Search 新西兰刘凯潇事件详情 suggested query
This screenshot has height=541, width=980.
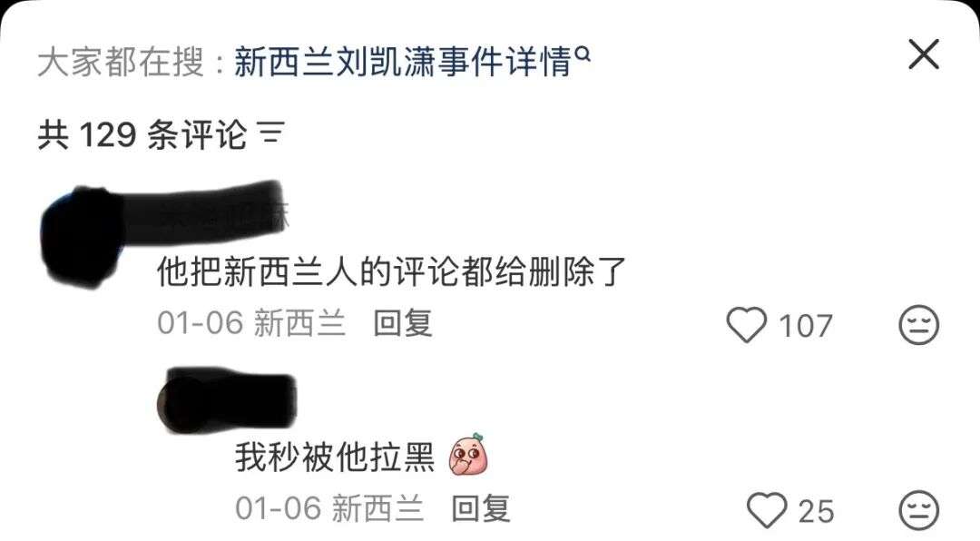point(403,62)
